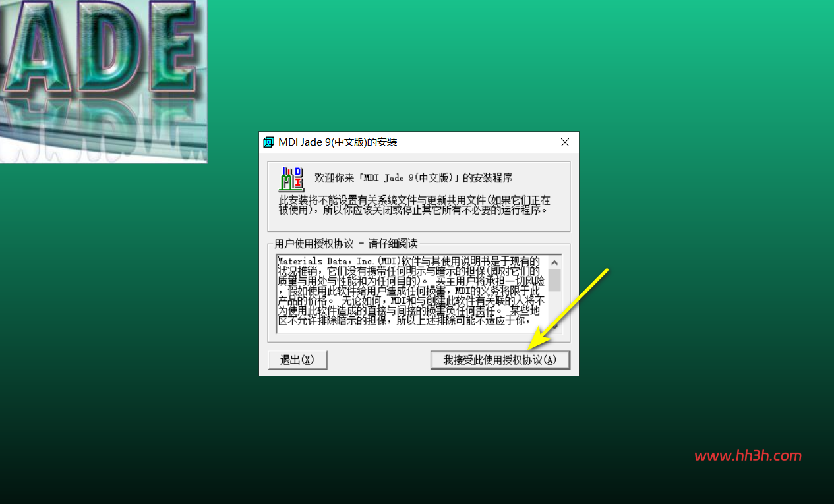
Task: Click the MDI logo icon beside welcome text
Action: coord(292,179)
